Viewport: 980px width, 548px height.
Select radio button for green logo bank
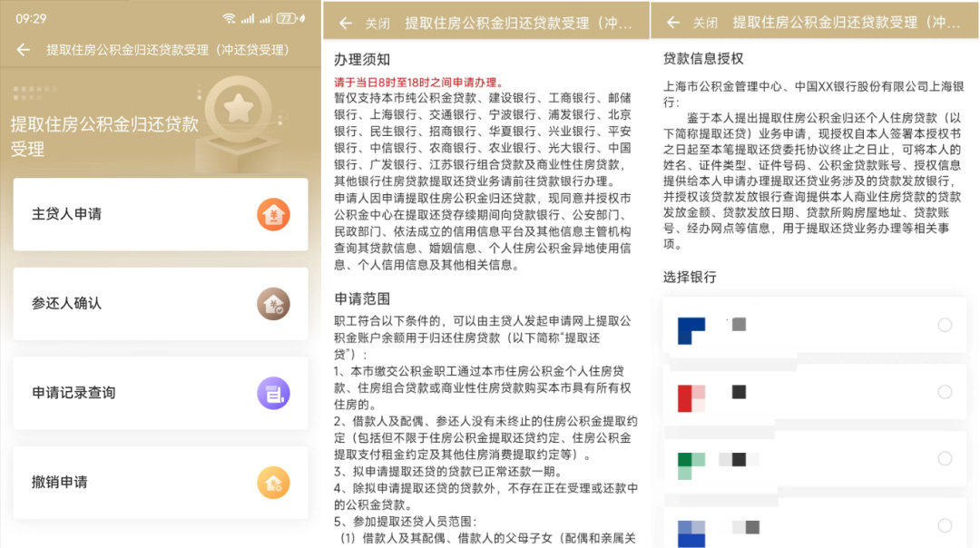pyautogui.click(x=945, y=459)
